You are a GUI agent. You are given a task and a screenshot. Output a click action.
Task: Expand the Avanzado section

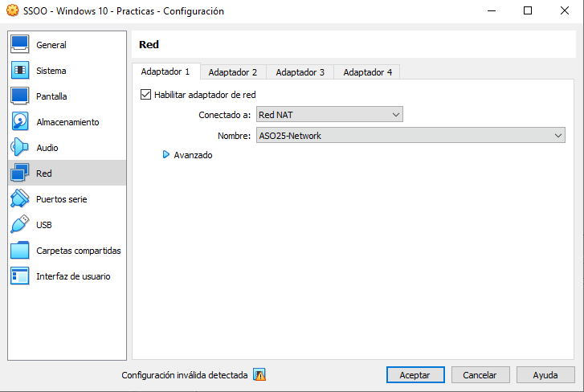(x=167, y=155)
